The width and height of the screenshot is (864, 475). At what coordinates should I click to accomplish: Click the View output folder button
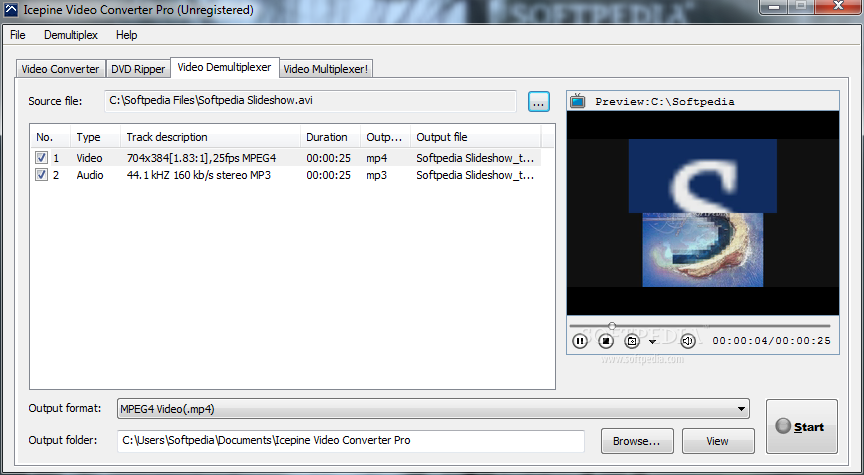717,441
